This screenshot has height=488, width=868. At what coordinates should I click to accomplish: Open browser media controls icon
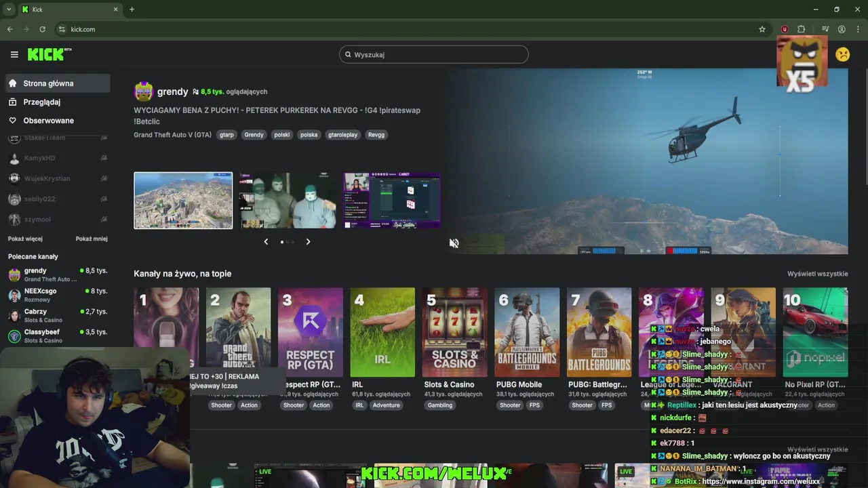click(825, 29)
